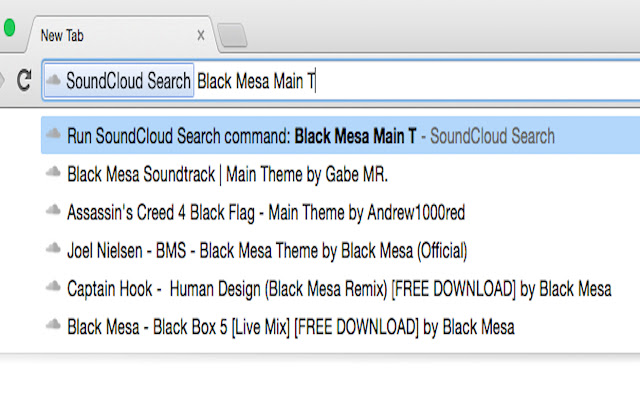Click the reload page button
The height and width of the screenshot is (400, 640).
24,82
